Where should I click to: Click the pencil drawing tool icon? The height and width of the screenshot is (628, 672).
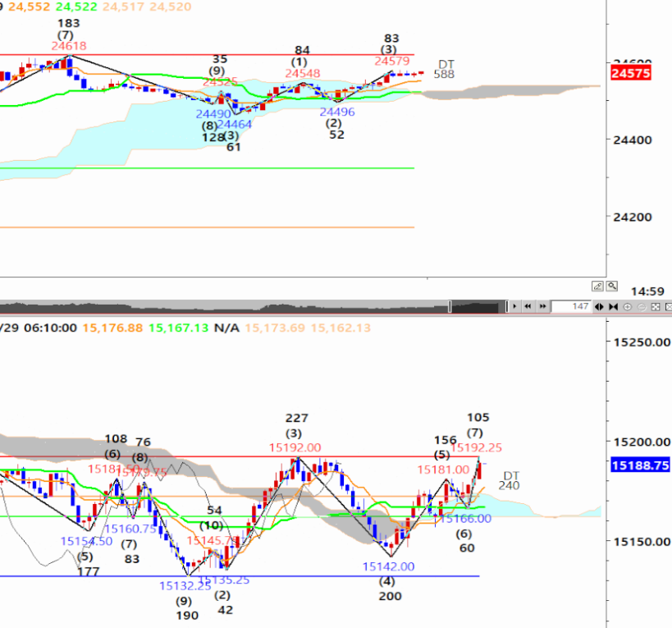(598, 286)
